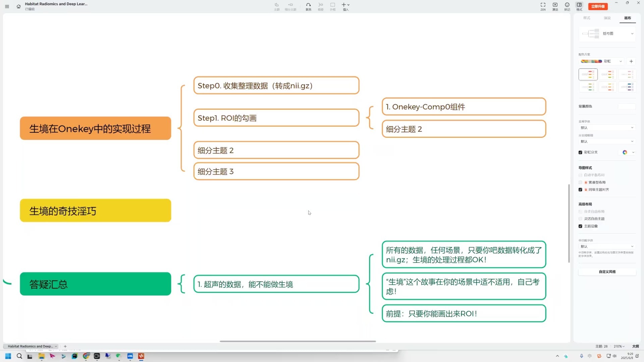Click the 立即升级 upgrade button

pos(598,6)
